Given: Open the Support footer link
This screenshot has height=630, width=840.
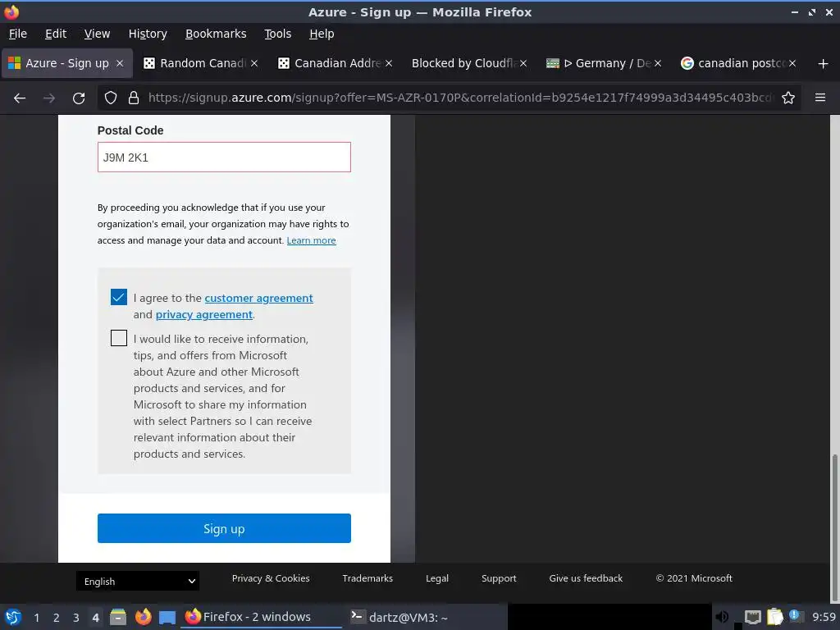Looking at the screenshot, I should (499, 578).
